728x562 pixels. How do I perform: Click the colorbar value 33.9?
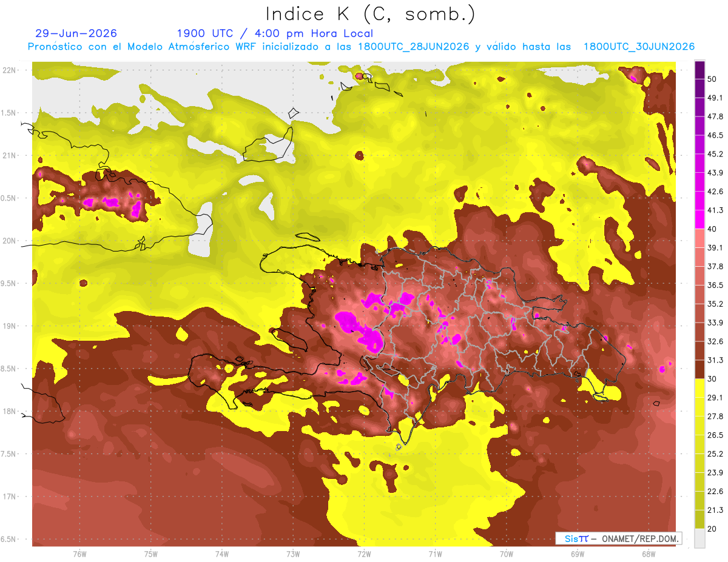point(715,322)
